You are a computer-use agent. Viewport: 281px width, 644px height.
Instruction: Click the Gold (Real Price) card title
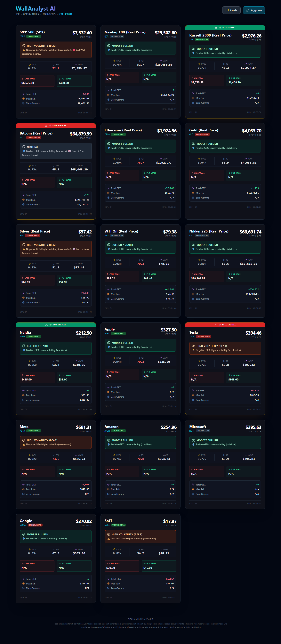[x=204, y=130]
